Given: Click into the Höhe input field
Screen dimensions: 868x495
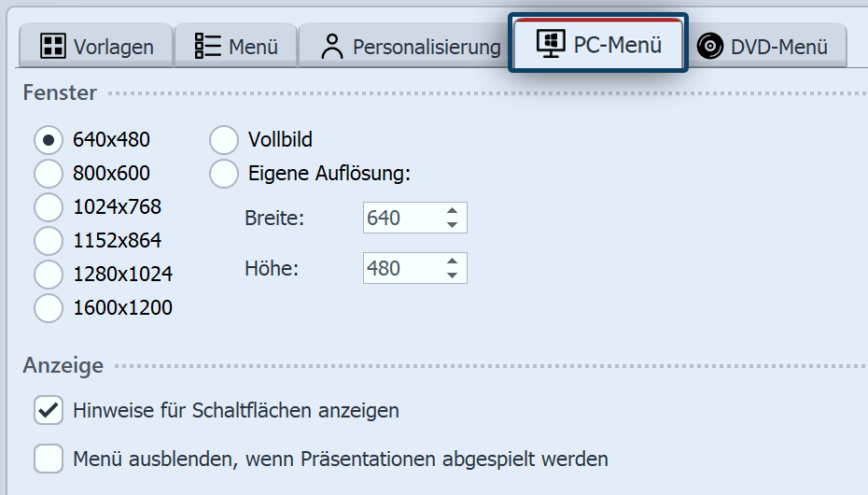Looking at the screenshot, I should pos(399,269).
